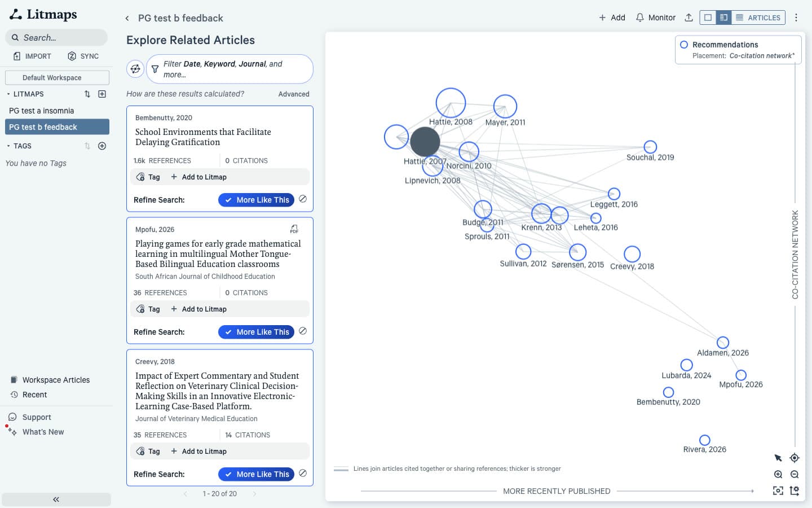Click the share/export upload icon
Viewport: 812px width, 508px height.
689,17
